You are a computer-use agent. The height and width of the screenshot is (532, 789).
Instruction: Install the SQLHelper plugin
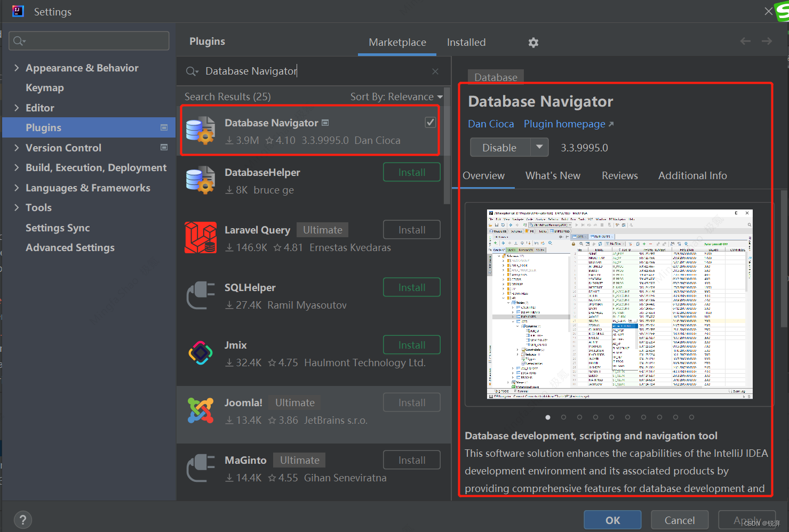click(x=412, y=287)
